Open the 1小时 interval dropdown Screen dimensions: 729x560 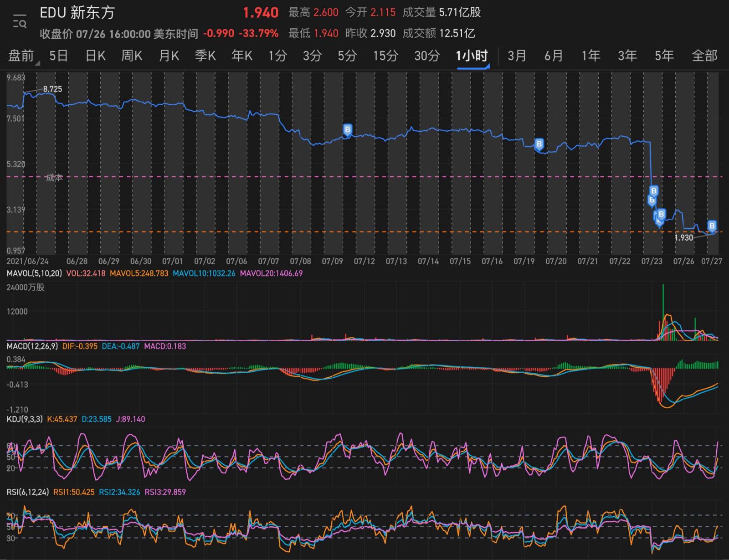tap(472, 57)
